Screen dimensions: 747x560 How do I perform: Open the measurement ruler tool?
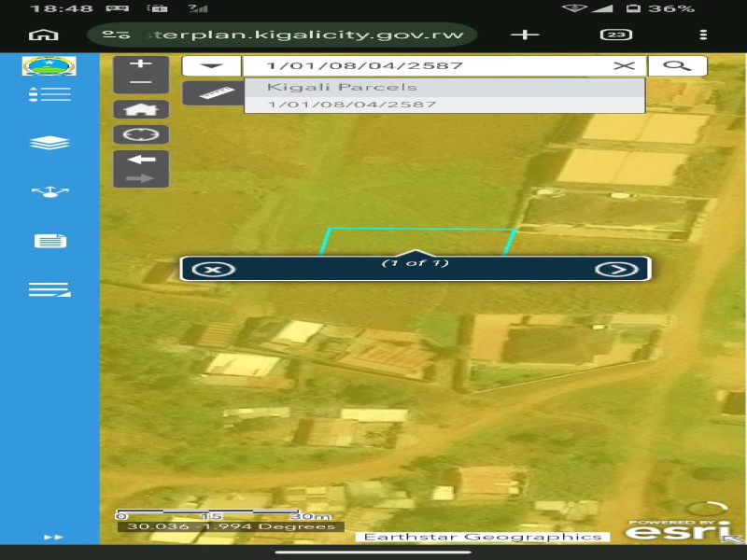pyautogui.click(x=213, y=92)
